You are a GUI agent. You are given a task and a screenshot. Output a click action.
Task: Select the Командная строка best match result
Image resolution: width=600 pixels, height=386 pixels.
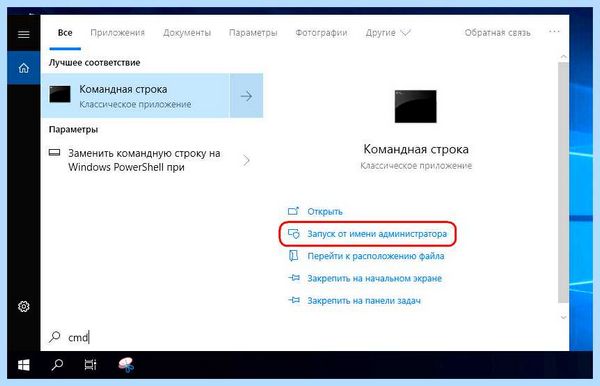135,96
